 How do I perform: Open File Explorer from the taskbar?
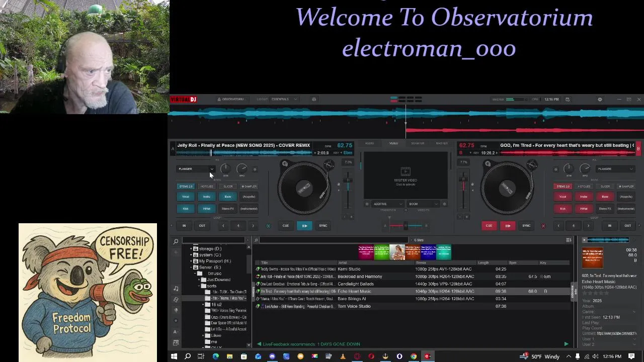pos(229,356)
